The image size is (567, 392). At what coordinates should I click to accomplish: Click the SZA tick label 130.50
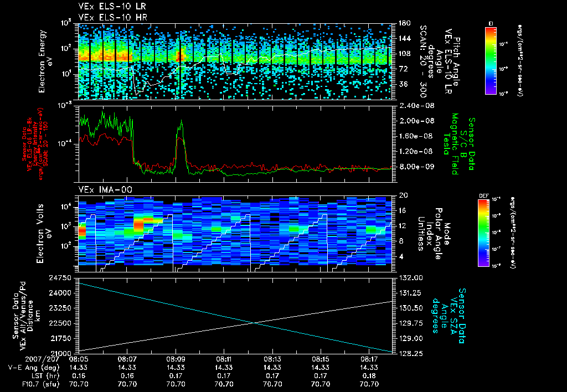410,308
